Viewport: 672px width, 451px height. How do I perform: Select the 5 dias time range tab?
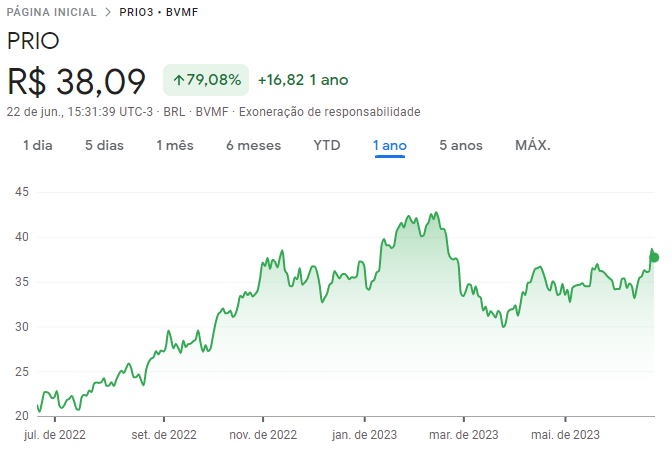coord(104,145)
